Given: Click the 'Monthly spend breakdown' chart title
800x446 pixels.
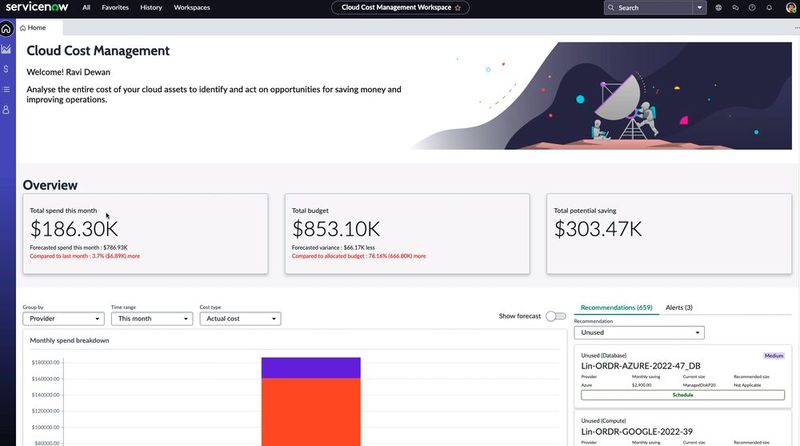Looking at the screenshot, I should click(x=69, y=340).
